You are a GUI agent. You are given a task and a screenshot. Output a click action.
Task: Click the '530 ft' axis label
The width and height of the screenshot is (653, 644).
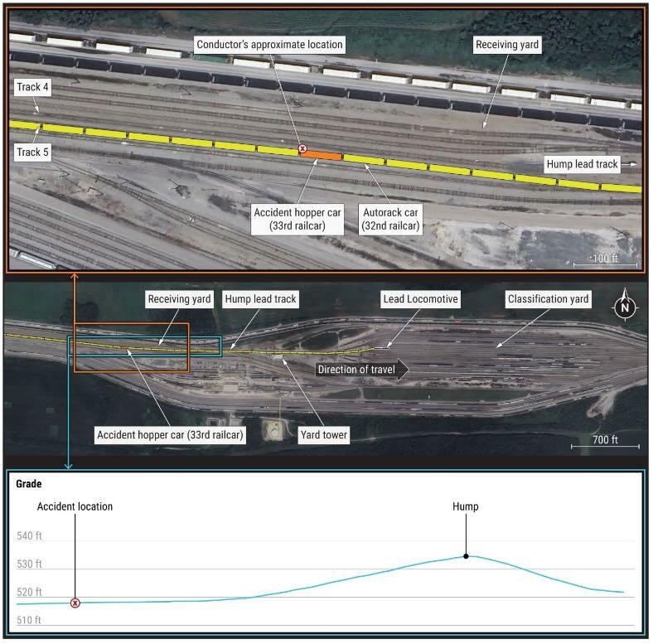tap(29, 564)
